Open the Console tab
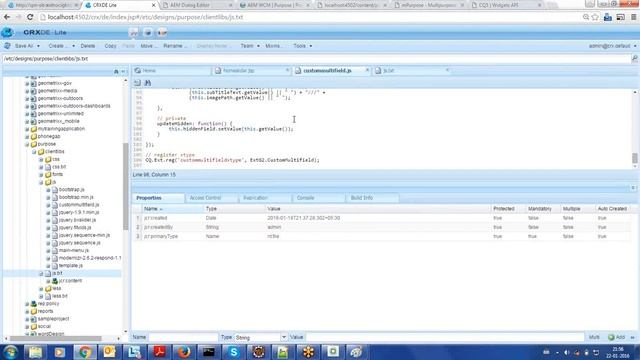Screen dimensions: 640x360 pos(319,198)
